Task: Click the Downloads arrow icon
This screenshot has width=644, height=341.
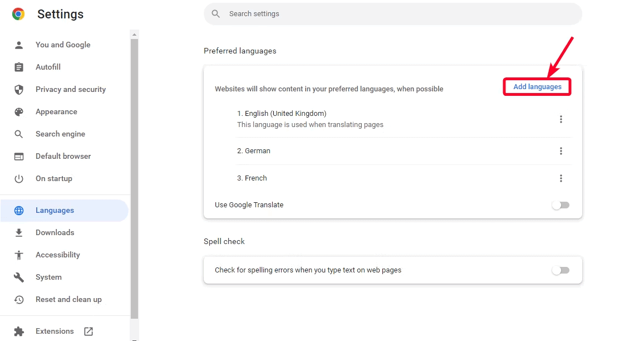Action: coord(19,232)
